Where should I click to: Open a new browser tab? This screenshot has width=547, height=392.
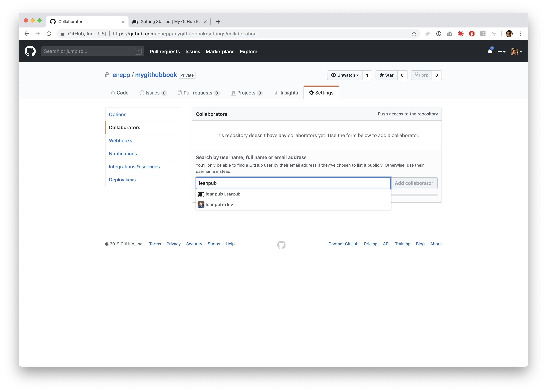pyautogui.click(x=218, y=22)
